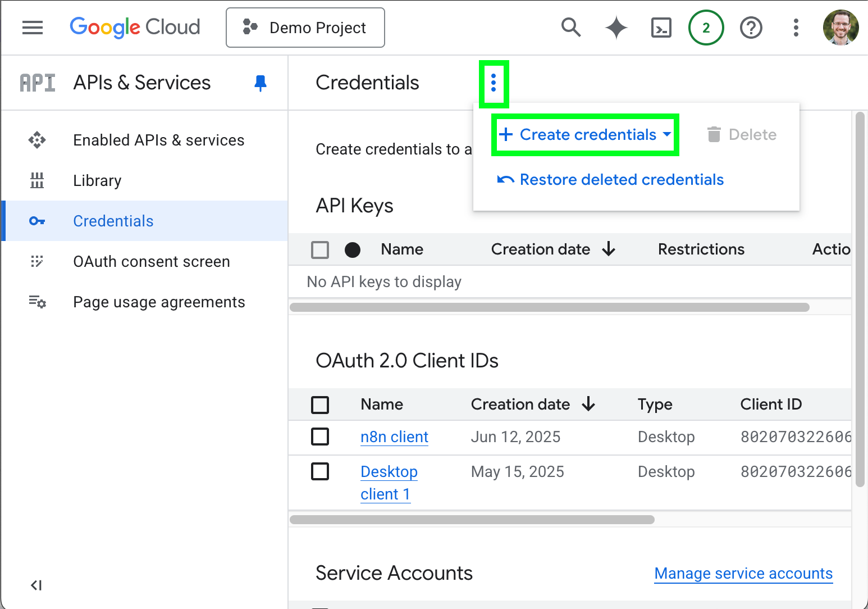868x609 pixels.
Task: Click the search magnifier icon
Action: click(570, 28)
